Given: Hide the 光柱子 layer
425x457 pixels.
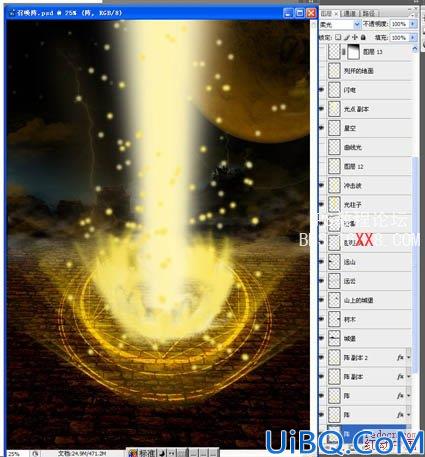Looking at the screenshot, I should tap(322, 204).
